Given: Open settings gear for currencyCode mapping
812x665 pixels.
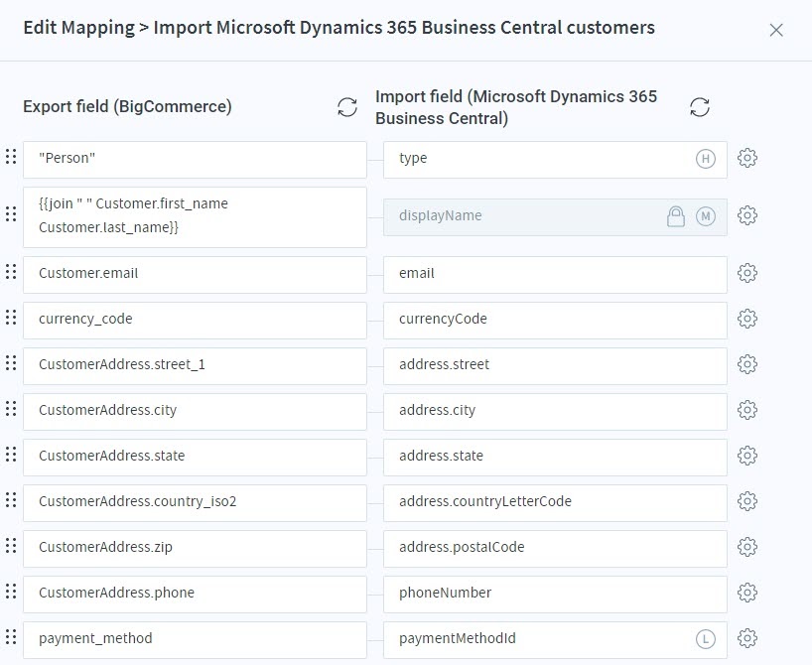Looking at the screenshot, I should click(x=747, y=319).
